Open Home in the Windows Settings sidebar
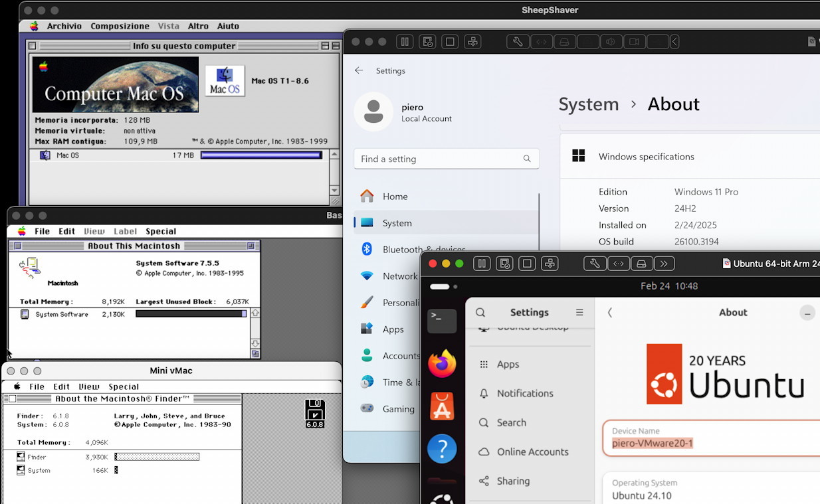The height and width of the screenshot is (504, 820). 445,197
